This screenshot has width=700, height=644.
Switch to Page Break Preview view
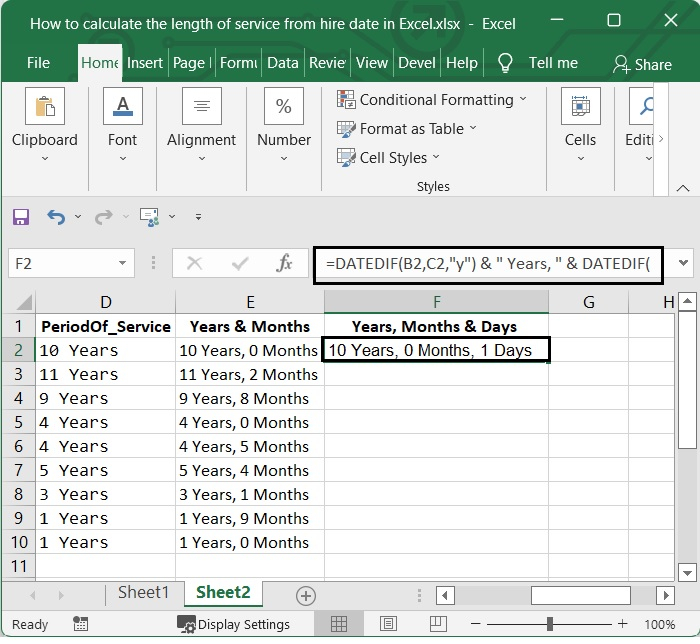coord(435,625)
